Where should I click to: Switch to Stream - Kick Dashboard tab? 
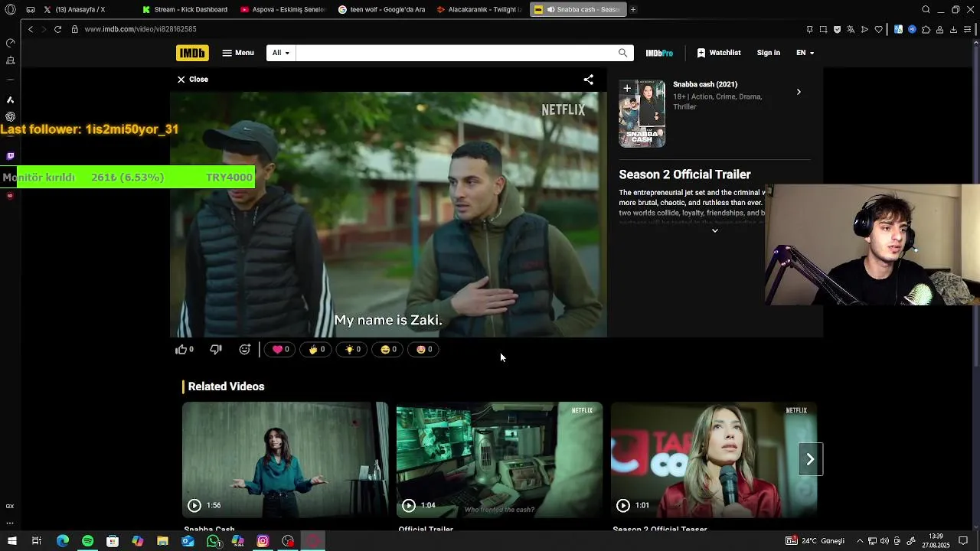(x=186, y=9)
